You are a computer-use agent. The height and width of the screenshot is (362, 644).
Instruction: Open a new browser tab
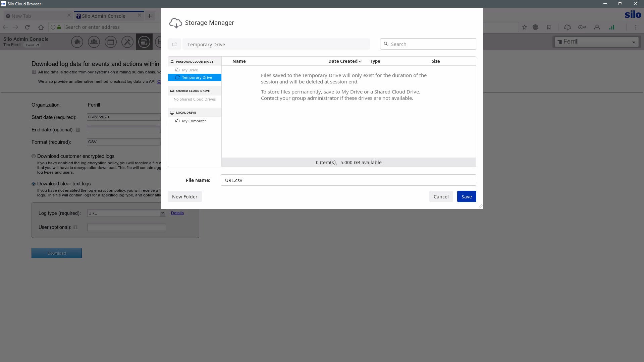click(x=150, y=16)
